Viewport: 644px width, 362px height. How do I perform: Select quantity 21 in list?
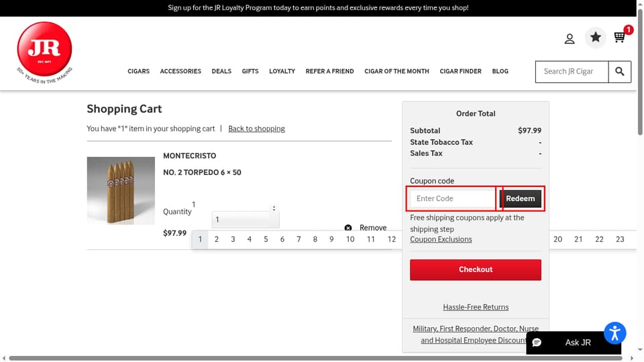(x=578, y=239)
